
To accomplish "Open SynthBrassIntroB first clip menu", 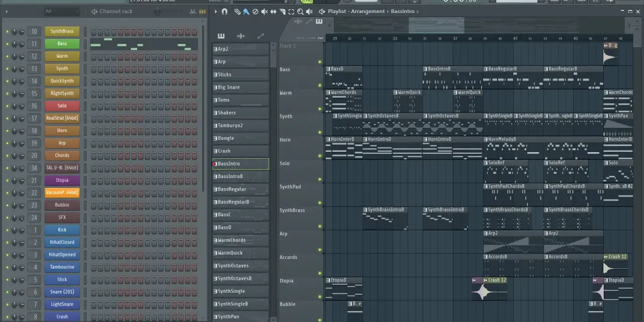I will coord(365,210).
